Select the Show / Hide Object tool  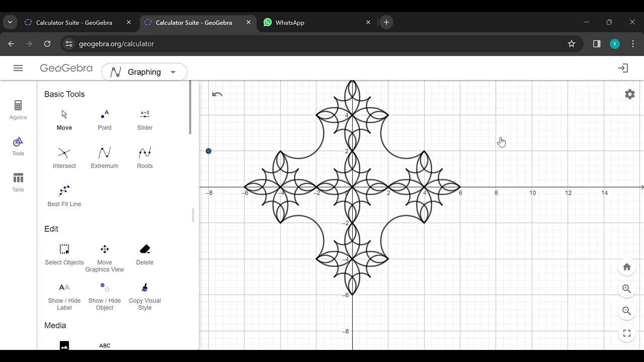click(x=105, y=297)
